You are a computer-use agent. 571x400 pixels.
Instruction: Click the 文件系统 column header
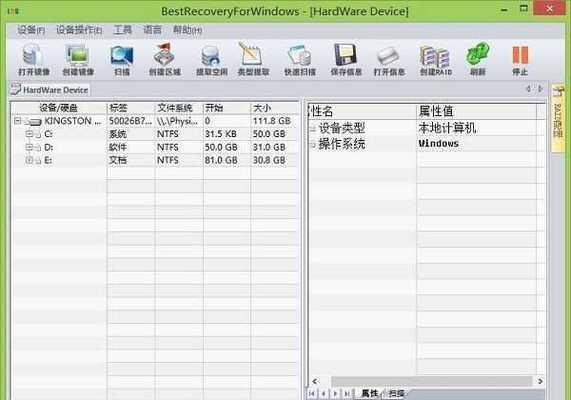(x=179, y=108)
